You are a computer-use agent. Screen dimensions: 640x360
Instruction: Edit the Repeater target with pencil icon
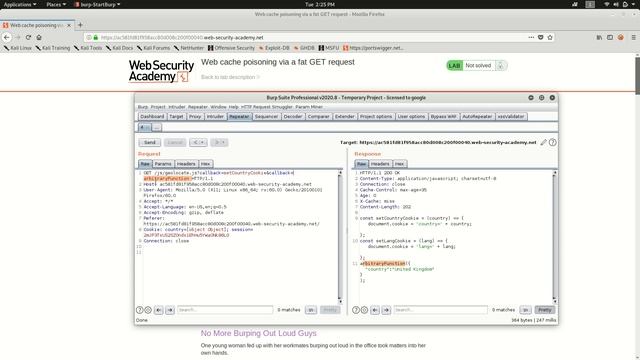click(x=543, y=142)
